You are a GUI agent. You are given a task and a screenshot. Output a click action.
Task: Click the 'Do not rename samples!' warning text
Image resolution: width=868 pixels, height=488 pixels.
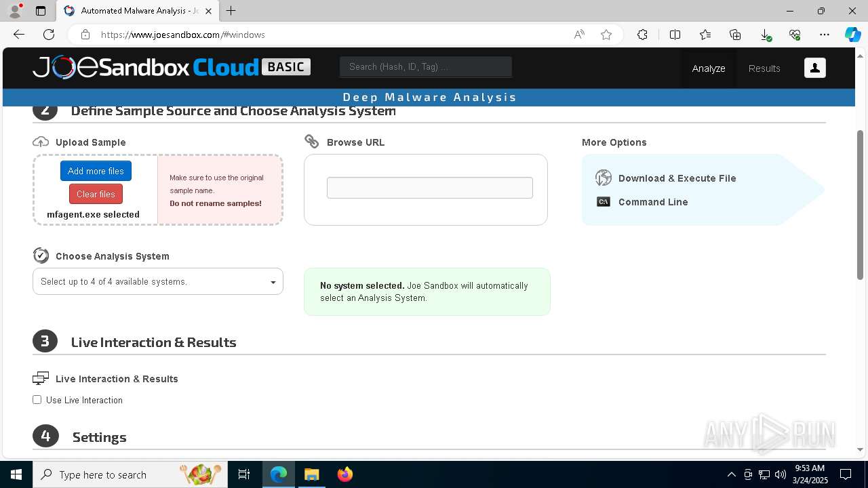click(x=216, y=203)
